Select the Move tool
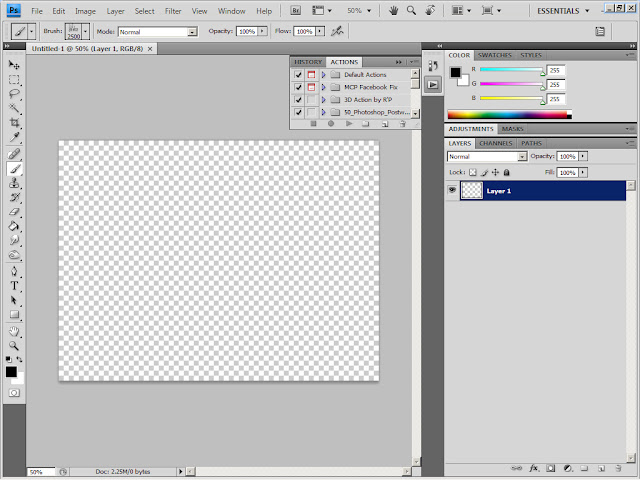640x480 pixels. [x=14, y=65]
